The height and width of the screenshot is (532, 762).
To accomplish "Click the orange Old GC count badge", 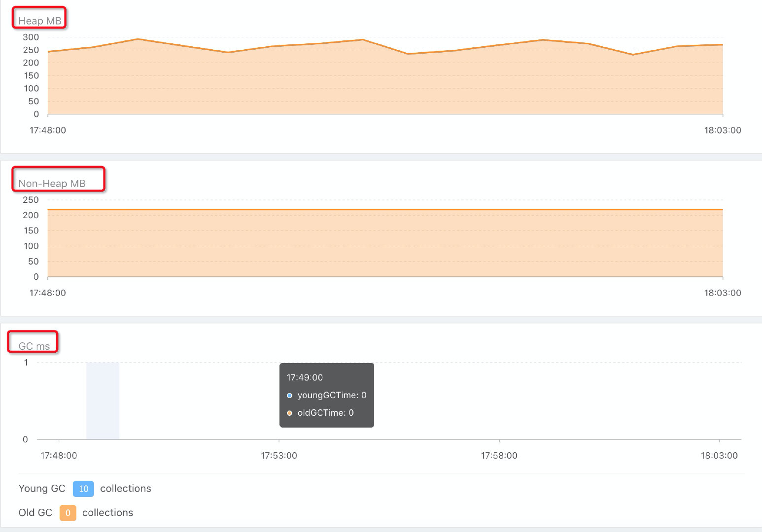I will (68, 513).
